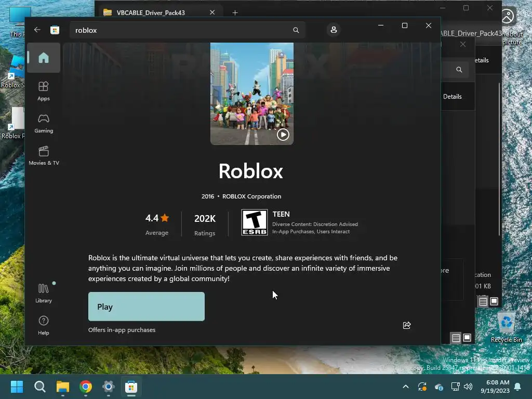The width and height of the screenshot is (532, 399).
Task: Show hidden system tray icons
Action: 406,387
